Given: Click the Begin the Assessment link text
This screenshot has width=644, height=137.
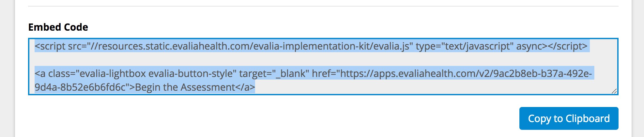Looking at the screenshot, I should coord(185,87).
